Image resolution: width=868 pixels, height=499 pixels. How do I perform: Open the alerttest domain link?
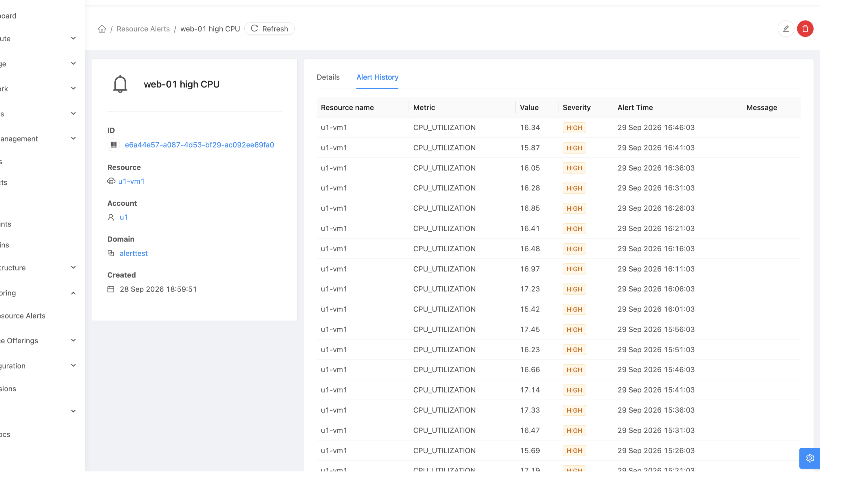pos(133,253)
